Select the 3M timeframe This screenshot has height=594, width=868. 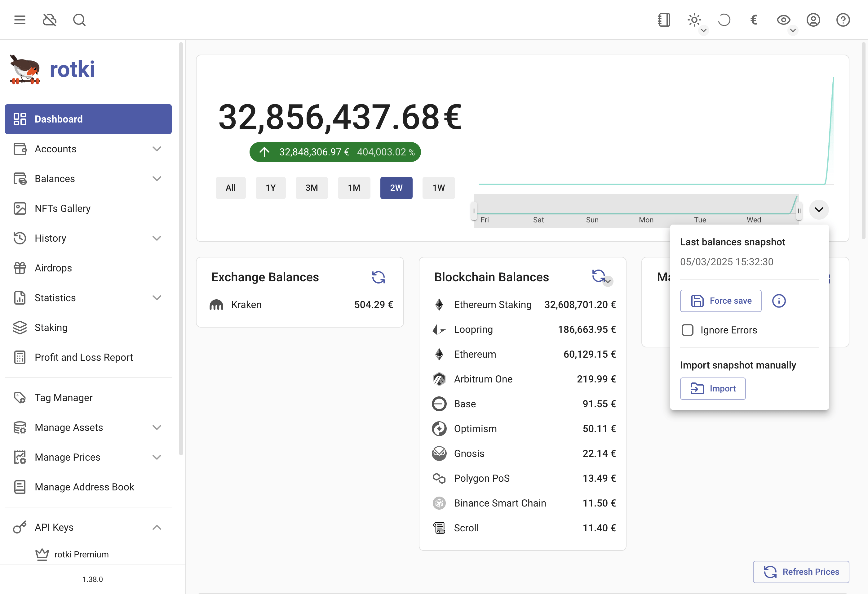pyautogui.click(x=312, y=188)
